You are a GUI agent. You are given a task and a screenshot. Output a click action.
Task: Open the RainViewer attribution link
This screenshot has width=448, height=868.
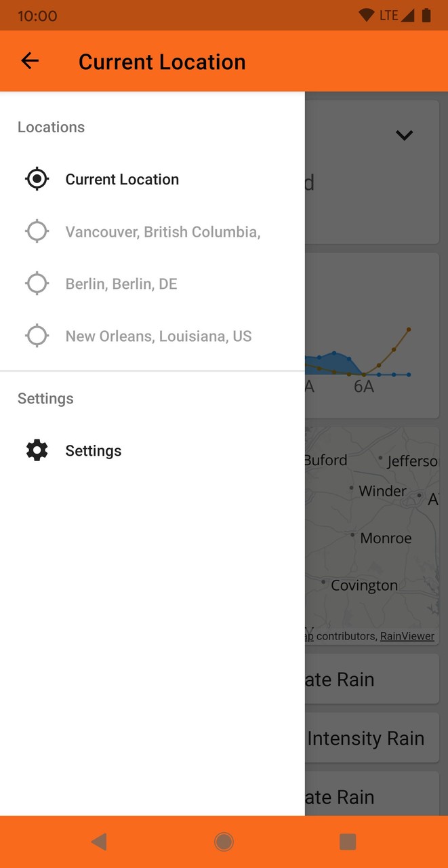[x=407, y=635]
